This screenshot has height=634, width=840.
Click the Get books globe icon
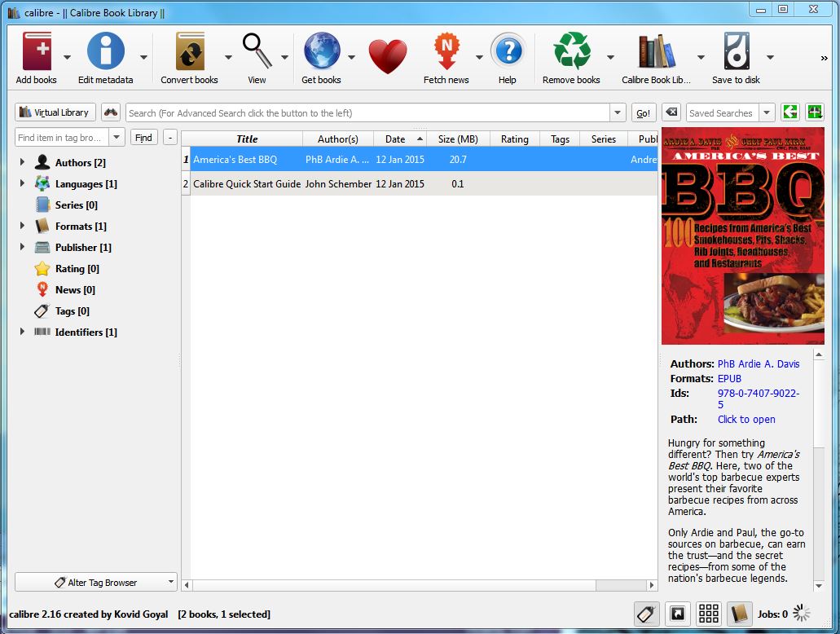pos(322,51)
